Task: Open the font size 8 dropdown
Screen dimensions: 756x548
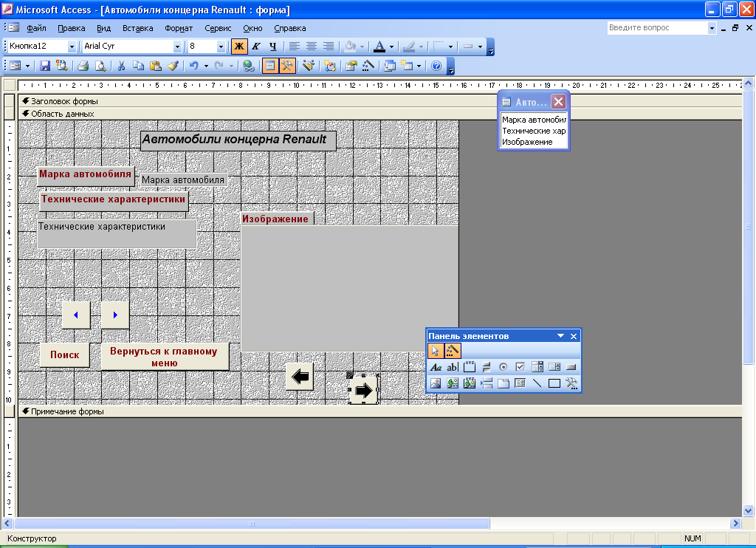Action: pyautogui.click(x=221, y=47)
